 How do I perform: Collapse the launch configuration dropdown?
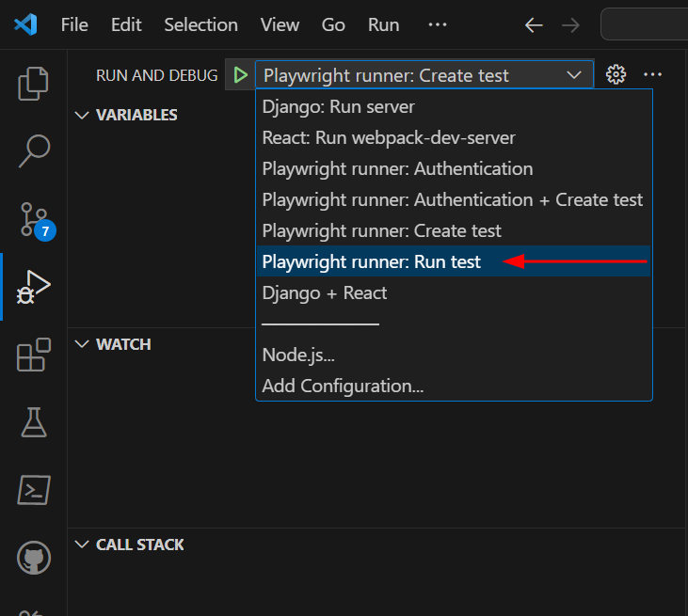424,75
